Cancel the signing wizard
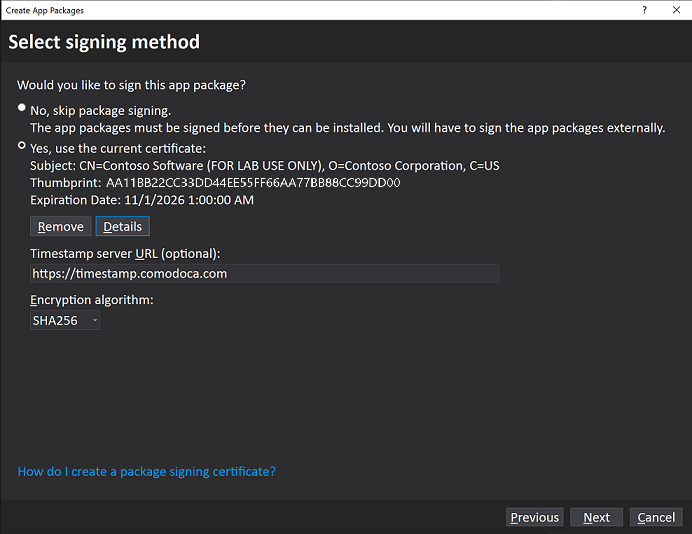 point(656,517)
